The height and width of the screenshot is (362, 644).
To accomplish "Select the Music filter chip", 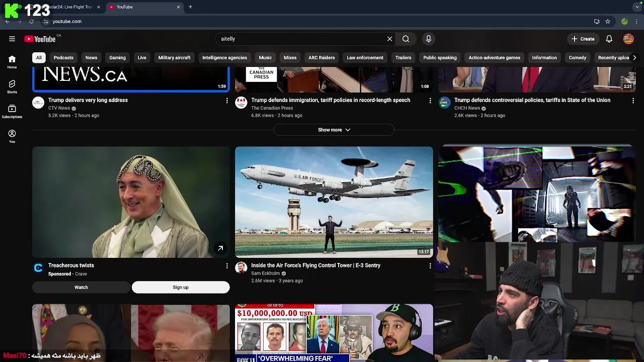I will 265,58.
